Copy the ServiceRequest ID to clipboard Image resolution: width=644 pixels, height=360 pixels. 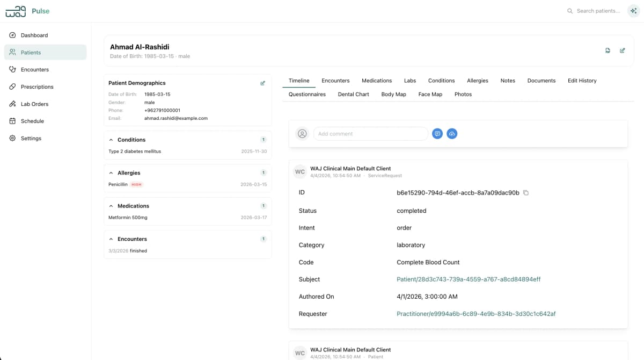525,192
